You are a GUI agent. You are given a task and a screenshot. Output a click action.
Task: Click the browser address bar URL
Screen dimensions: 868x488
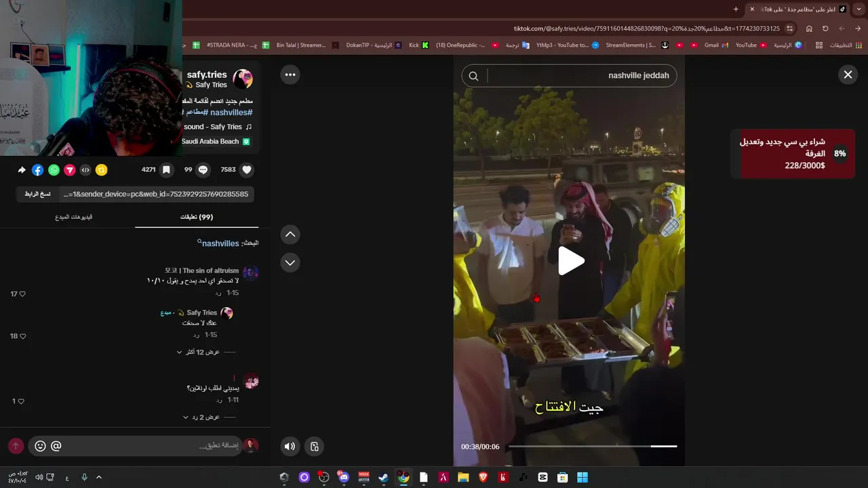[647, 28]
